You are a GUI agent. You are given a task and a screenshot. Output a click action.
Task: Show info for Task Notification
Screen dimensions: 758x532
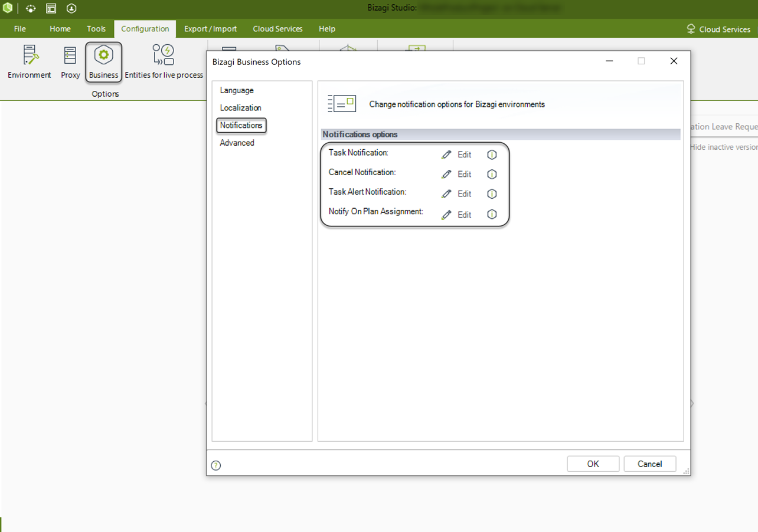coord(492,155)
